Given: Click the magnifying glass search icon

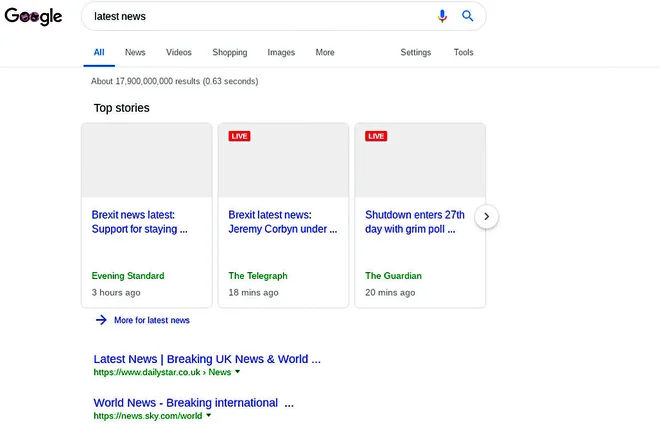Looking at the screenshot, I should point(467,16).
